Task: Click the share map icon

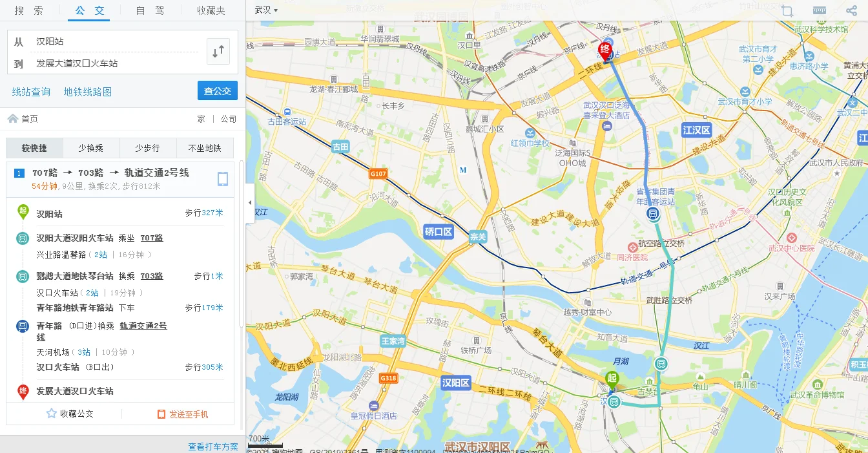Action: (x=851, y=10)
